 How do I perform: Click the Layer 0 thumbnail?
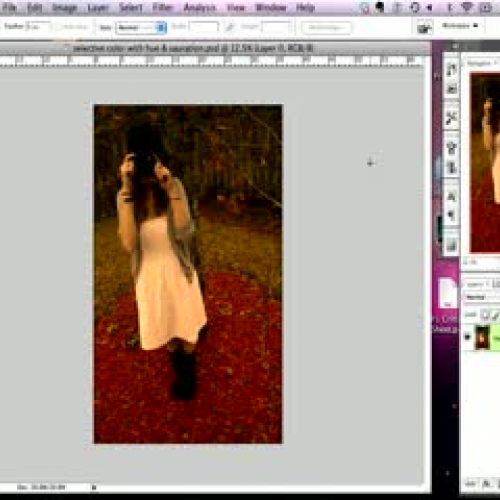coord(482,338)
